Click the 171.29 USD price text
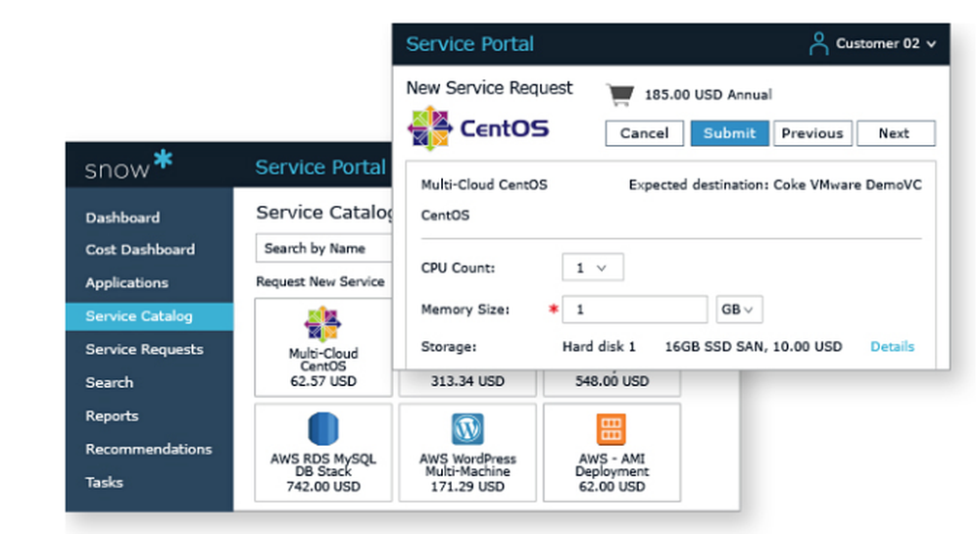This screenshot has width=980, height=534. (467, 487)
